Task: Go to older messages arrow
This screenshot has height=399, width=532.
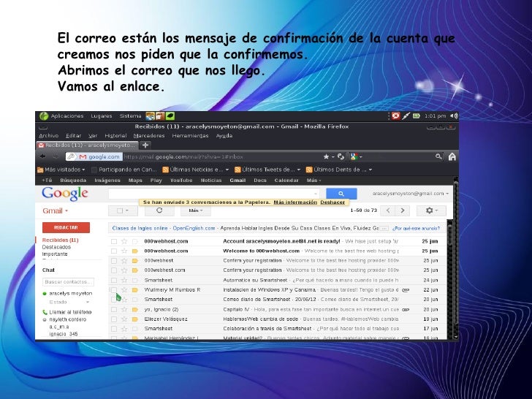Action: [x=403, y=210]
